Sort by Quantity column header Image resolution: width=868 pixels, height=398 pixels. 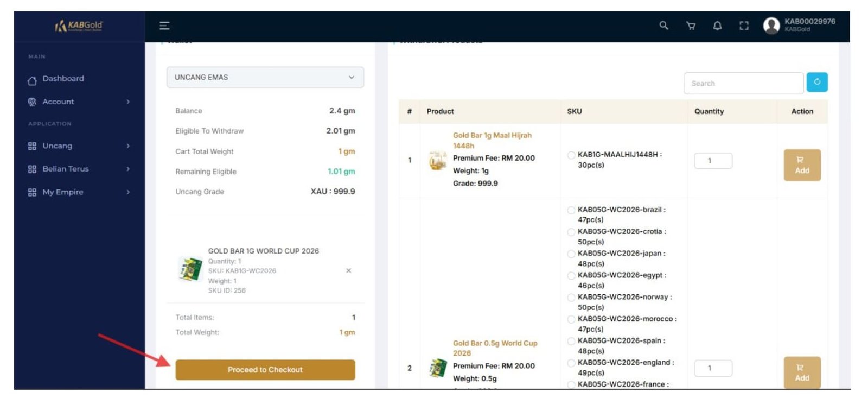709,111
